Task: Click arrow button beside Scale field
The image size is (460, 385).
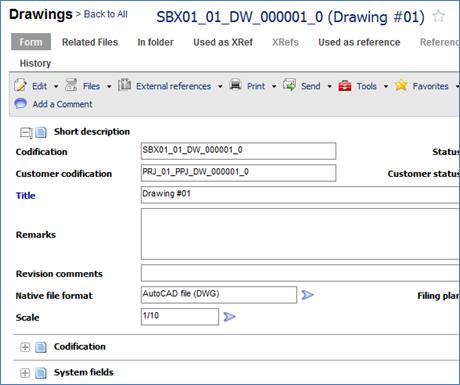Action: [229, 317]
